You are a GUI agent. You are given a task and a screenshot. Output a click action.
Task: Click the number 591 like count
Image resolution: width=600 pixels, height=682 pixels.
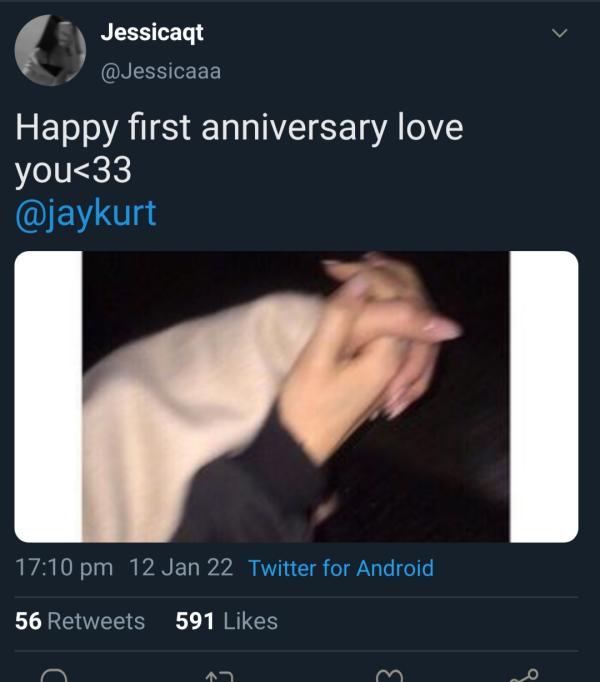(x=195, y=621)
